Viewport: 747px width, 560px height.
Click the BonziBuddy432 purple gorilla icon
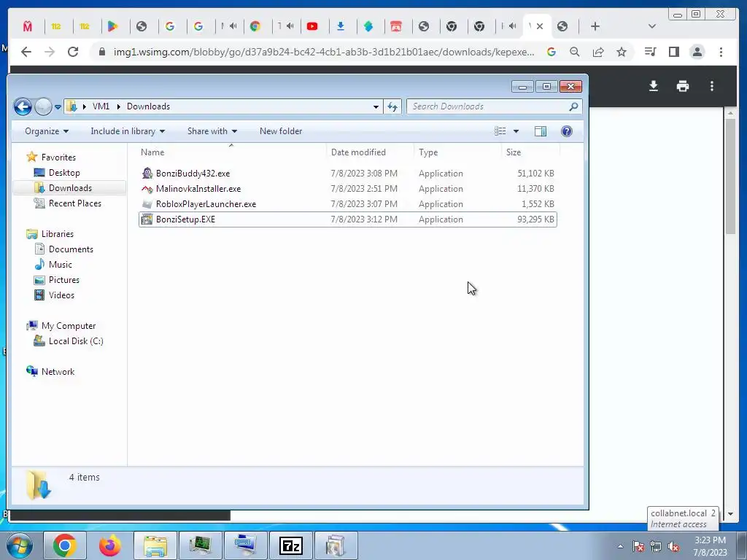(x=147, y=173)
